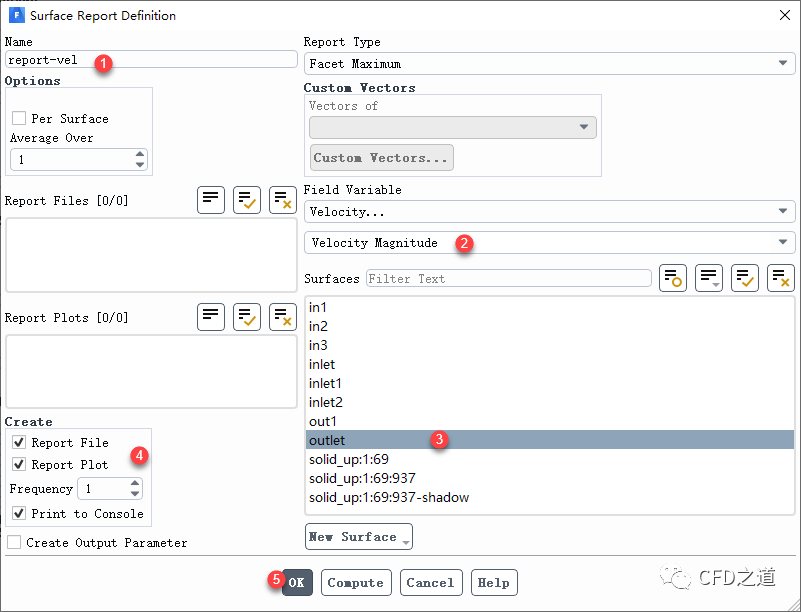This screenshot has width=801, height=612.
Task: Click the Report Plots list view icon
Action: [x=211, y=317]
